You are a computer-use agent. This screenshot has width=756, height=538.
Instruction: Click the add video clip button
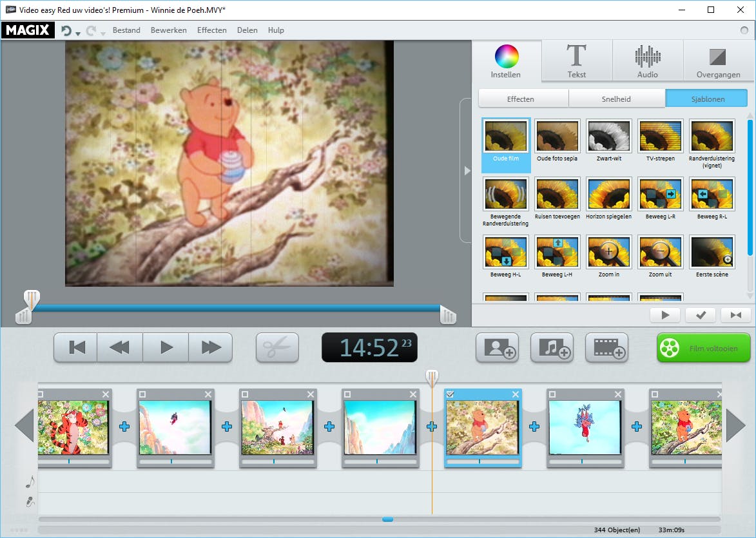tap(607, 347)
